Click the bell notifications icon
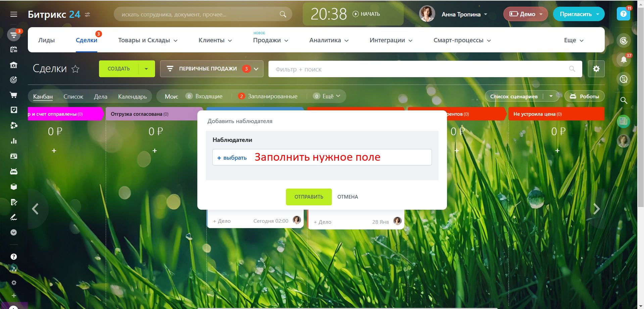 click(x=624, y=60)
